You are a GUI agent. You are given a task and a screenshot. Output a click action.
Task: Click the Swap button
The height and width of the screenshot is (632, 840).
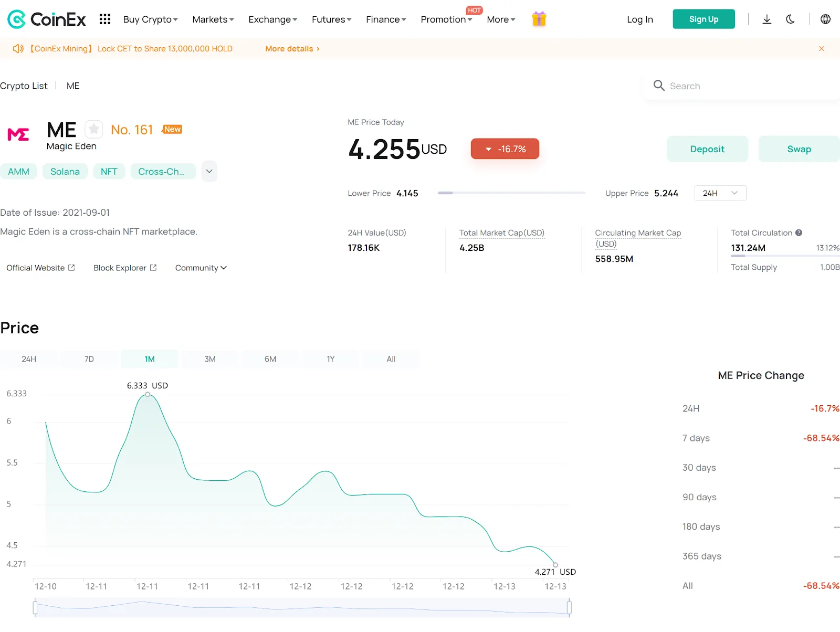(799, 149)
